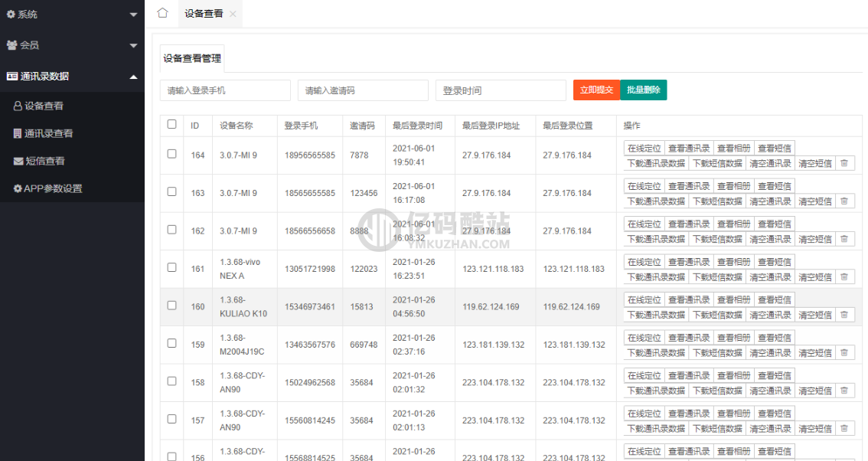
Task: Check the box for device ID 160
Action: click(x=171, y=306)
